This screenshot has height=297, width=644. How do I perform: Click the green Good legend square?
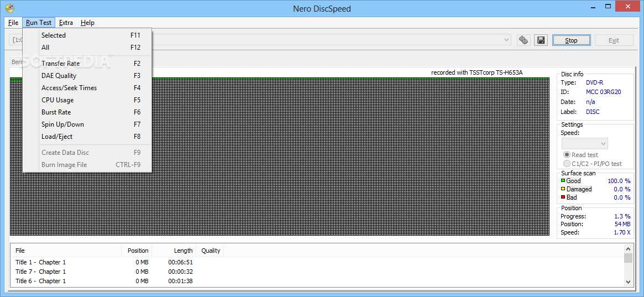pos(563,181)
